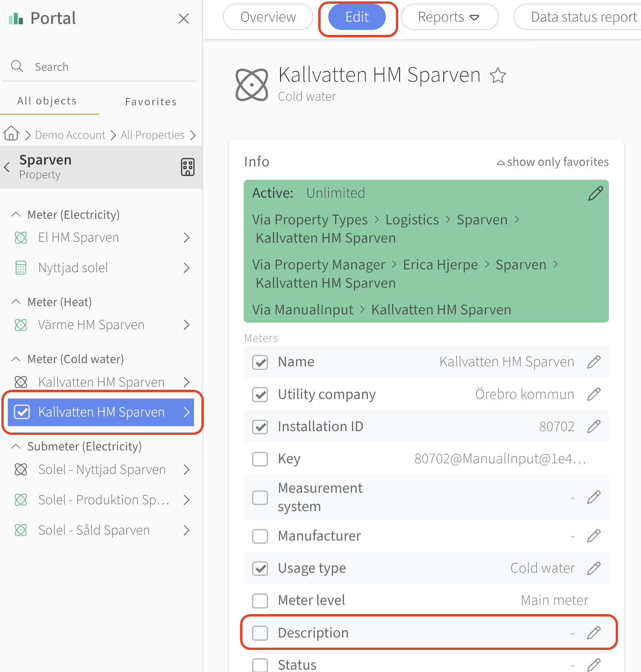Click the Nyttjad solel calculator icon

21,268
